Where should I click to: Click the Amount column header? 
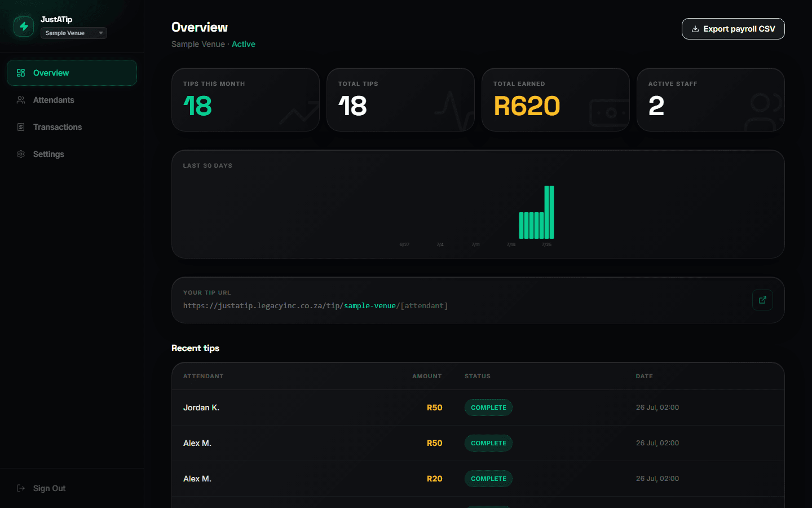tap(427, 376)
